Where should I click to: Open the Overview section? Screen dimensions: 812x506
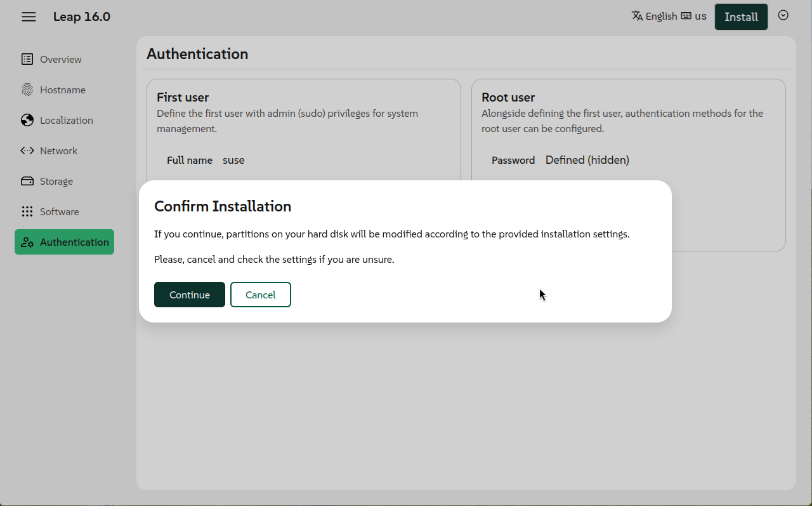point(60,59)
